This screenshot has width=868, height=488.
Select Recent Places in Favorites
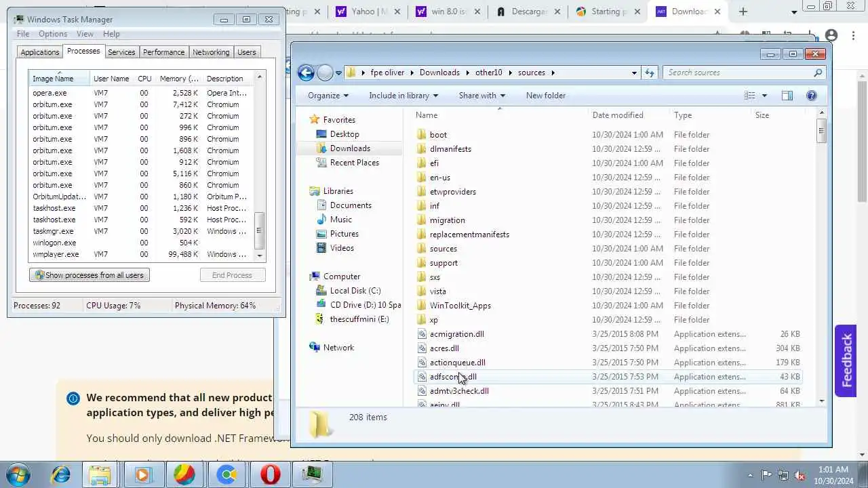[x=354, y=163]
